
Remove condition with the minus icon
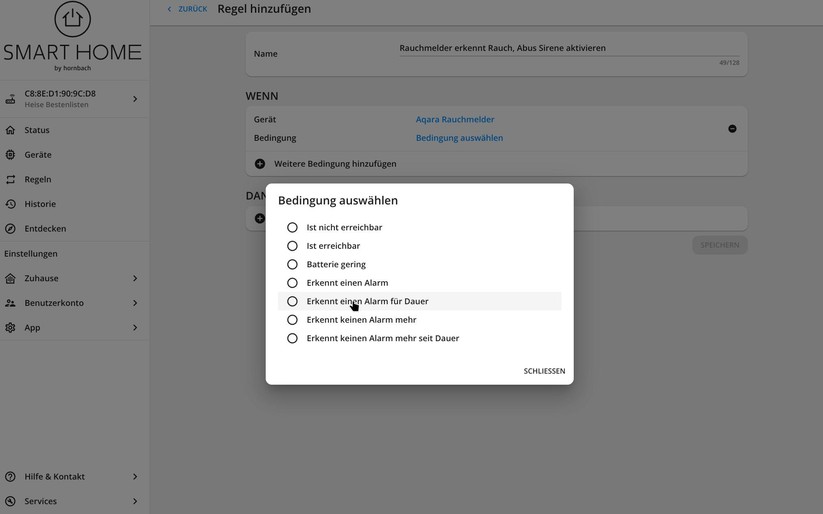[732, 129]
